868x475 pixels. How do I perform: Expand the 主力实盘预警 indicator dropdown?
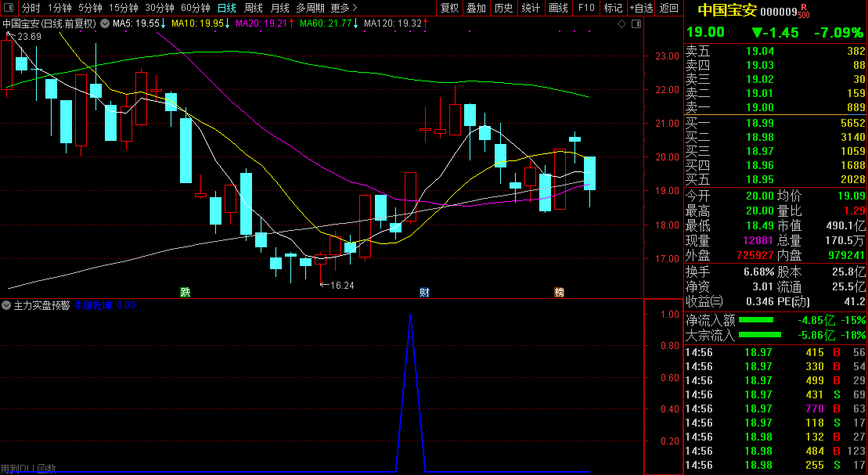point(7,305)
